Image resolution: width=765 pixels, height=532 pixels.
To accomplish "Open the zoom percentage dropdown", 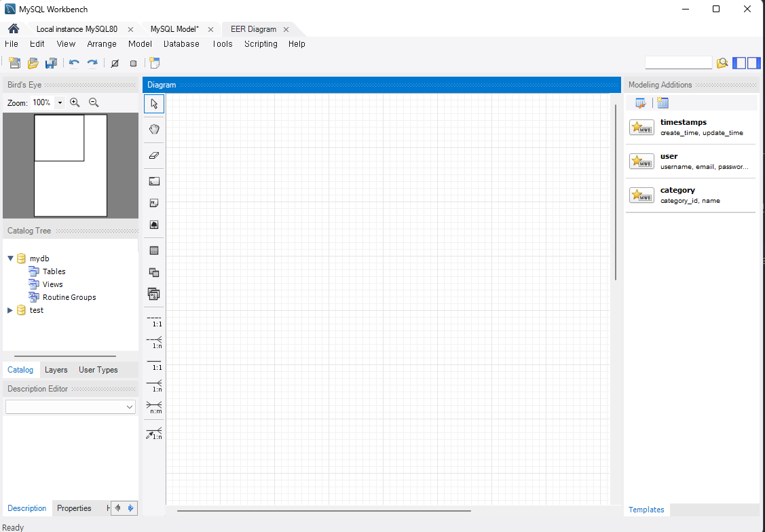I will click(60, 102).
